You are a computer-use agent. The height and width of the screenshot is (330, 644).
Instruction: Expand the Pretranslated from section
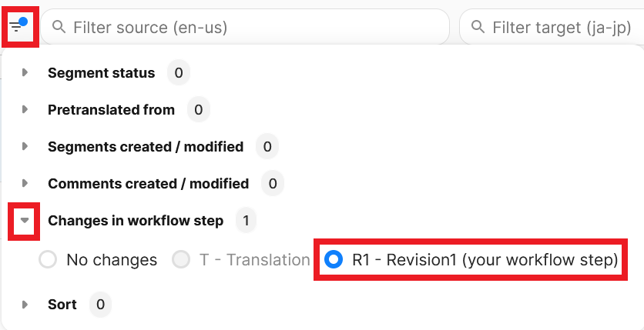coord(25,110)
